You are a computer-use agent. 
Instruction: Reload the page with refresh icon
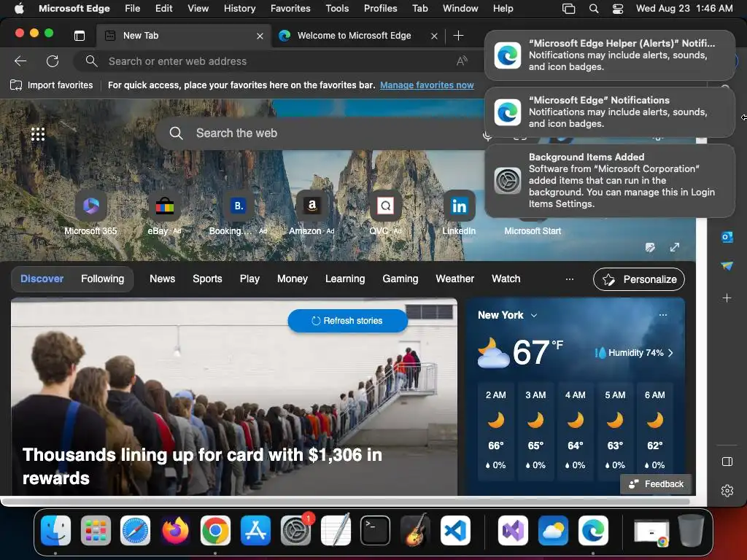53,61
